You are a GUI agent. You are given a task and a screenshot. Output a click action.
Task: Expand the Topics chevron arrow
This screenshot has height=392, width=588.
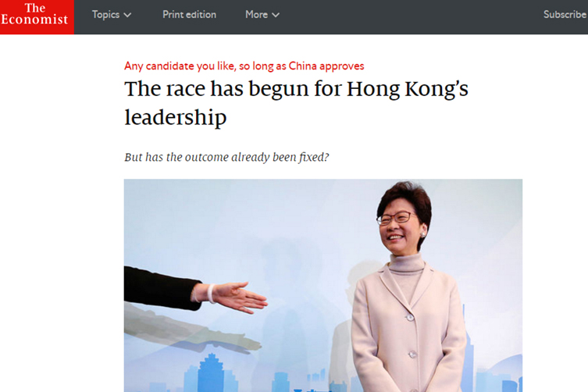click(127, 15)
